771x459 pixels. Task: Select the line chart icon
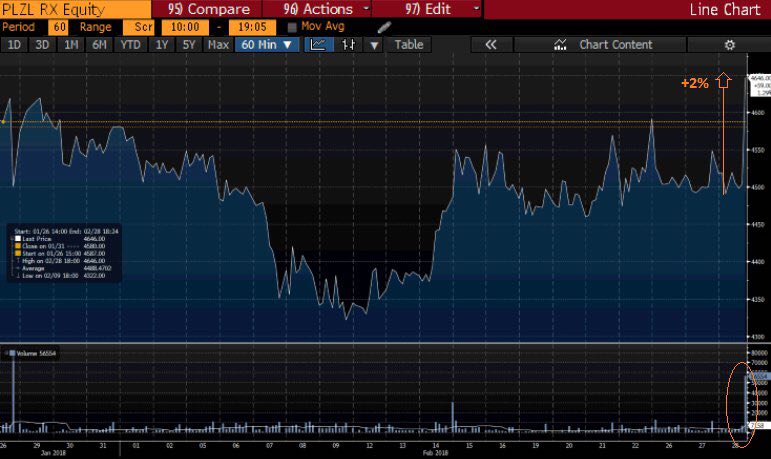coord(318,45)
